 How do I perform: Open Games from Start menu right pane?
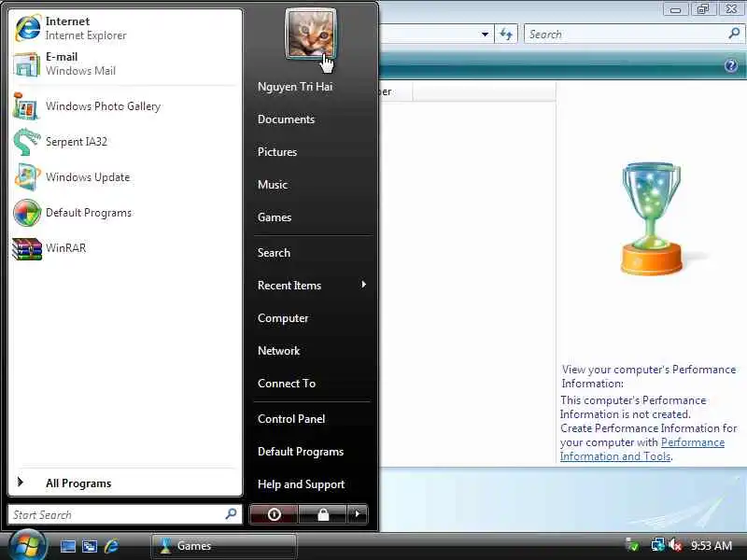coord(274,217)
